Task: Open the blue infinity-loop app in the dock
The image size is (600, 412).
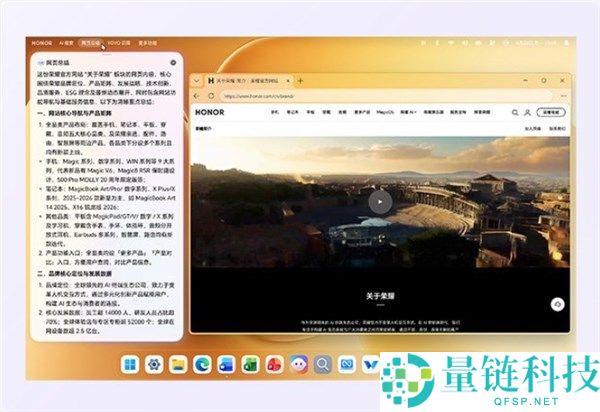Action: [347, 365]
